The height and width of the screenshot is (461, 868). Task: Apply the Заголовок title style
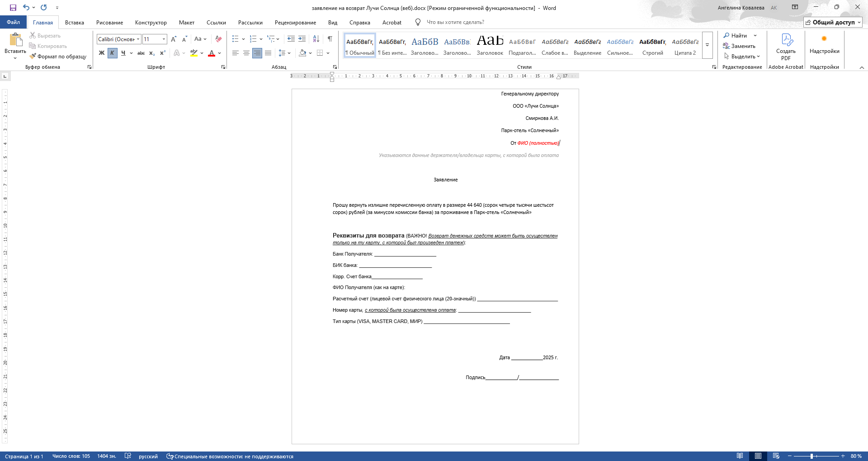click(490, 45)
